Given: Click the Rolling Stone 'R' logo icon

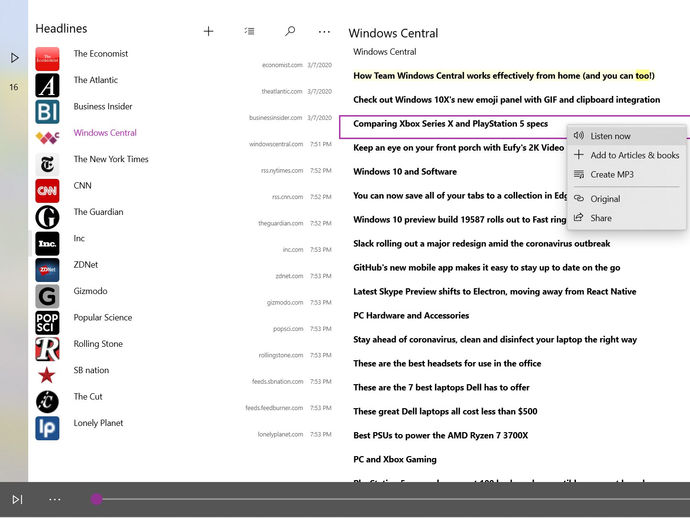Looking at the screenshot, I should [47, 349].
